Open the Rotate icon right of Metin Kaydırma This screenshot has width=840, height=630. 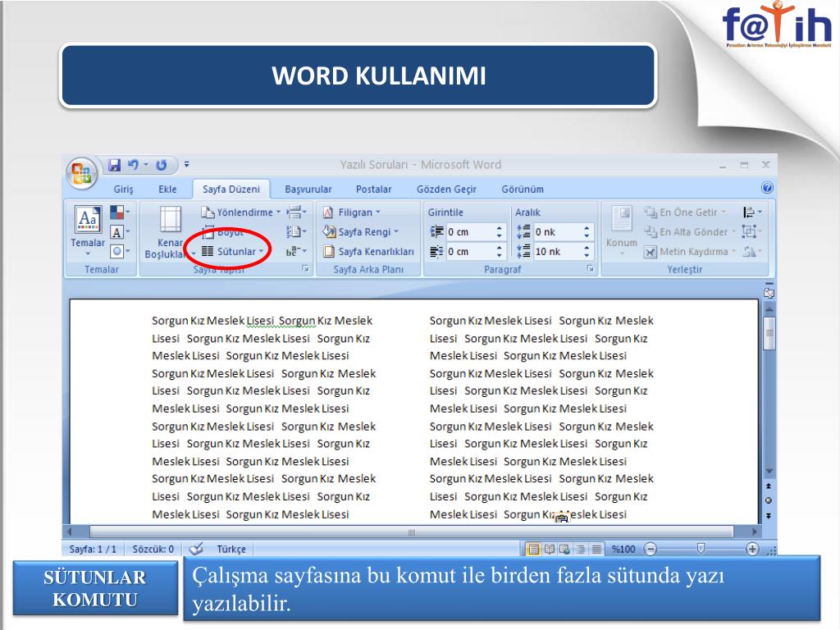[x=751, y=251]
